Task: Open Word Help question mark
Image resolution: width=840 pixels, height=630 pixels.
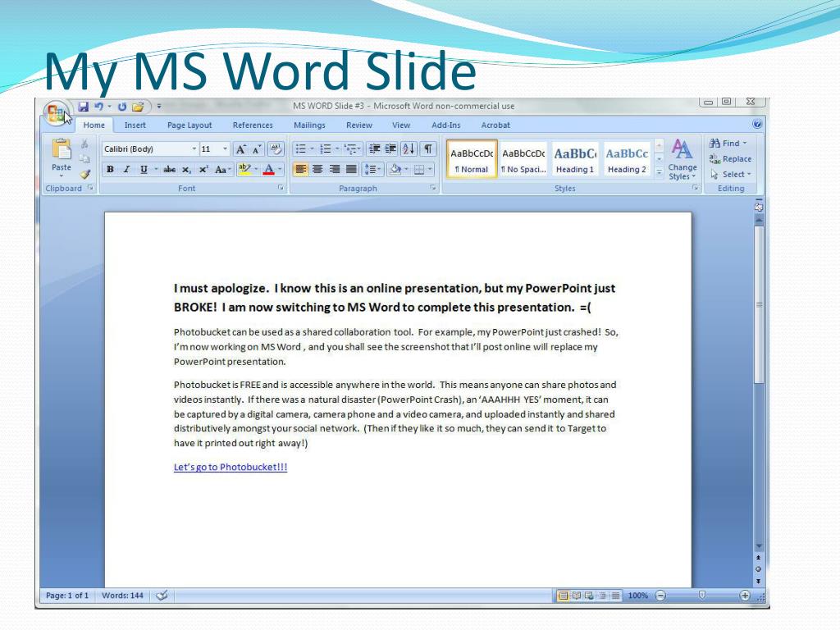Action: 757,125
